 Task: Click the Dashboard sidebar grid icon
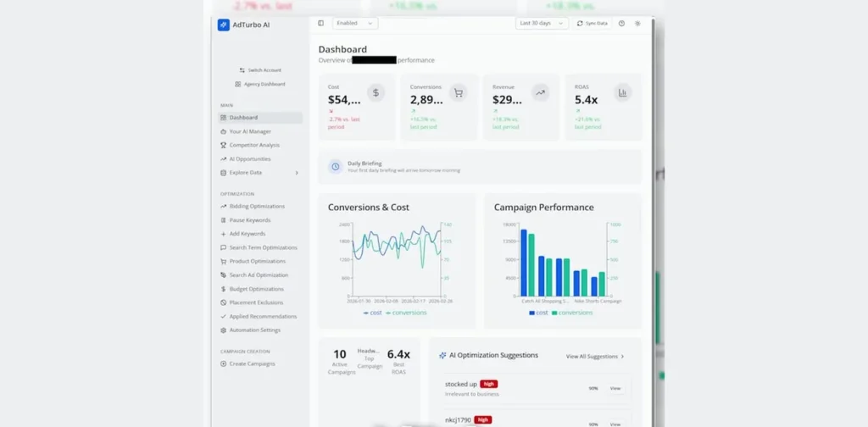[223, 118]
